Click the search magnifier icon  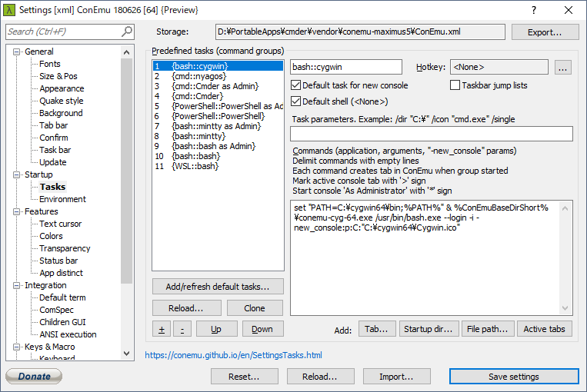126,32
